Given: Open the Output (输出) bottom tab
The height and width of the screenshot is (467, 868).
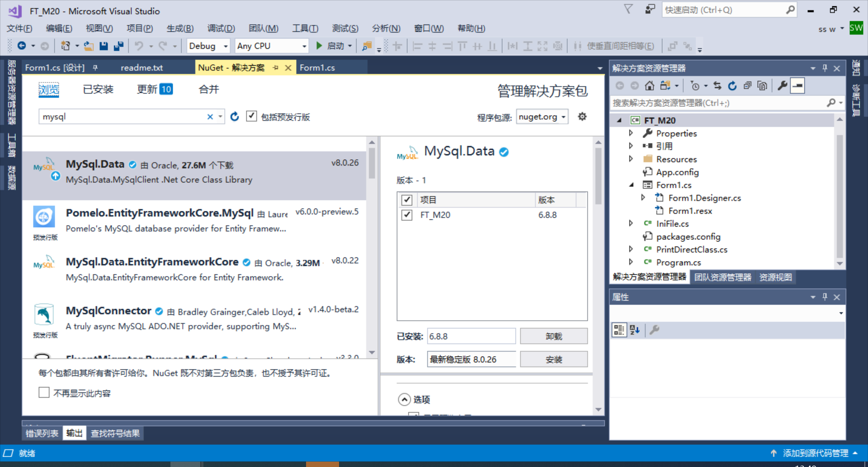Looking at the screenshot, I should 74,433.
